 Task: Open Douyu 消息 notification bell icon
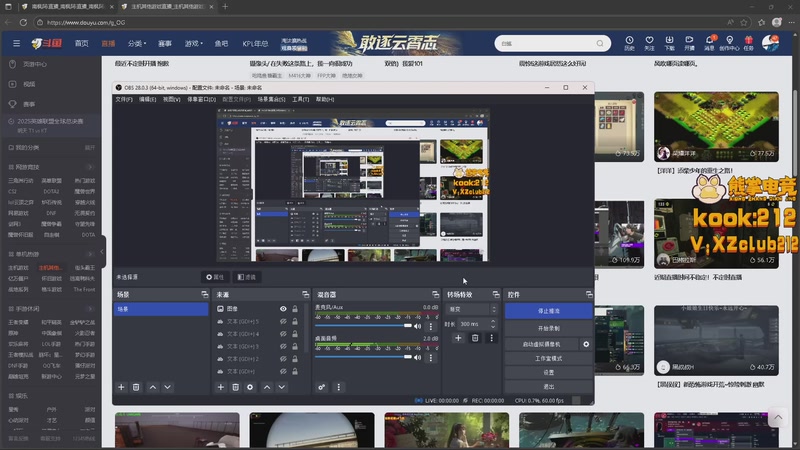click(709, 43)
